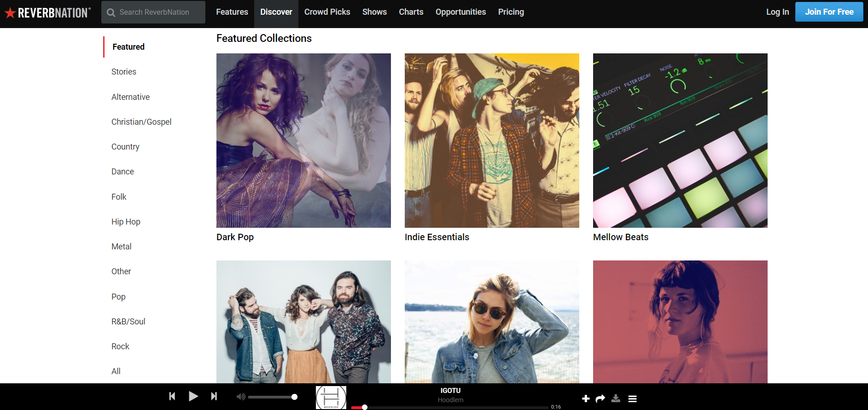Share the song with arrow icon

(600, 398)
